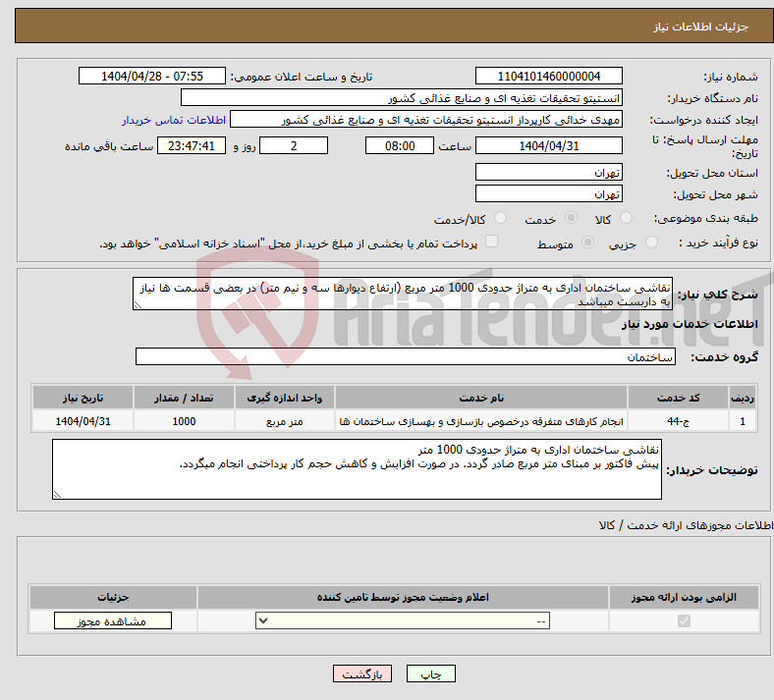Click the row number cell 1
The width and height of the screenshot is (774, 700).
743,421
